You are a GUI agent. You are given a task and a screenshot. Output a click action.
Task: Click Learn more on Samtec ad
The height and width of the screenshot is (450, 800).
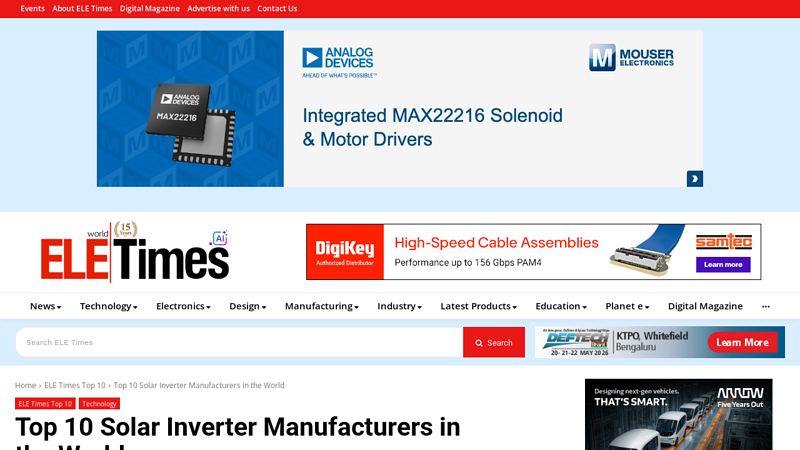pos(723,264)
